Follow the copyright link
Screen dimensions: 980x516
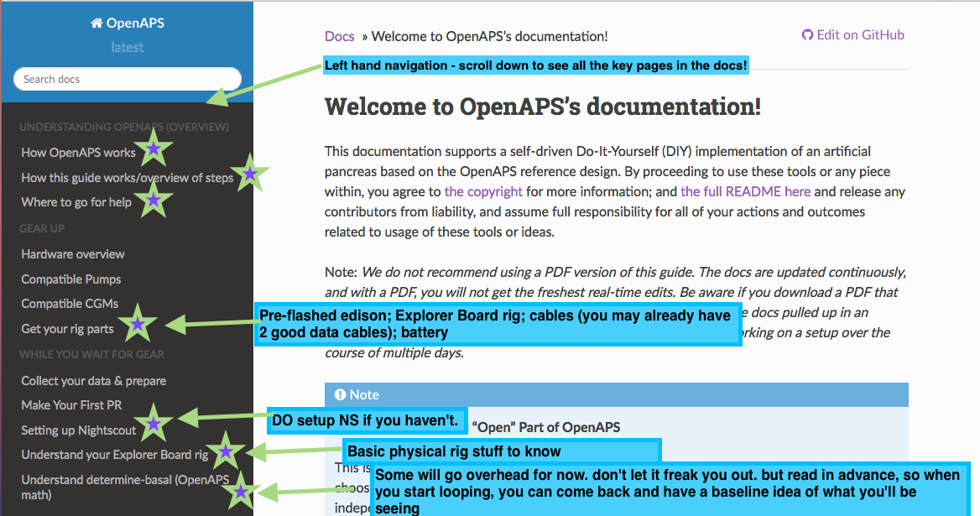click(x=483, y=192)
